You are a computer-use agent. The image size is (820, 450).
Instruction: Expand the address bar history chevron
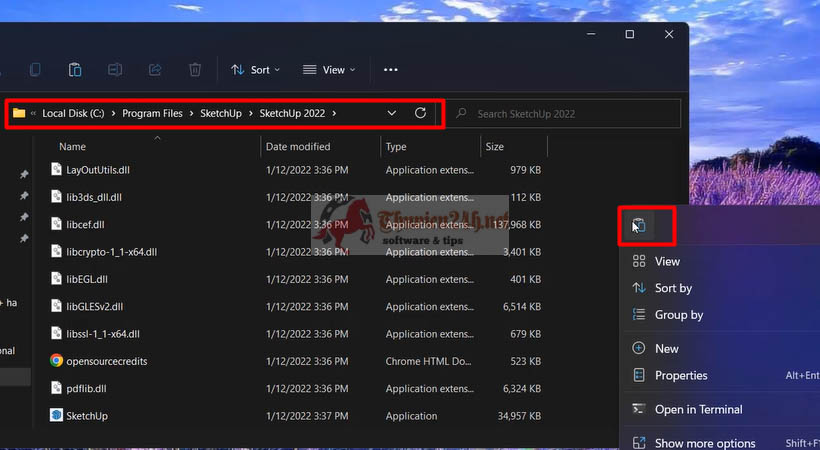point(392,113)
